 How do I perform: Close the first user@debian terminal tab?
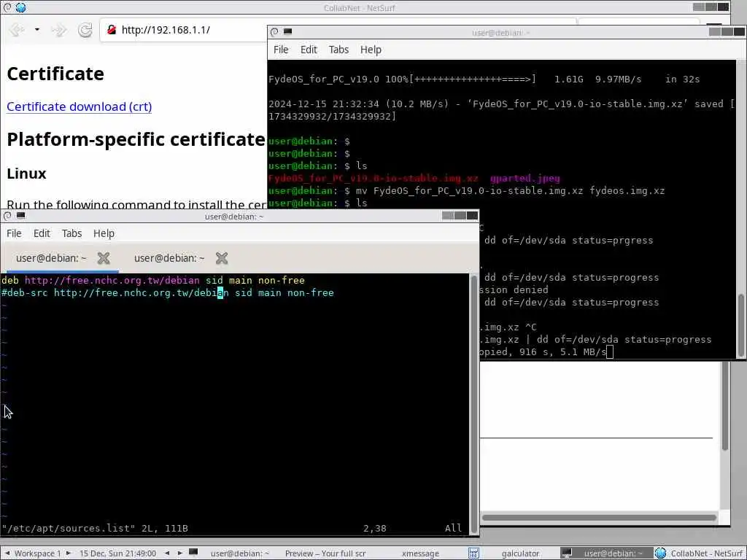pyautogui.click(x=104, y=258)
